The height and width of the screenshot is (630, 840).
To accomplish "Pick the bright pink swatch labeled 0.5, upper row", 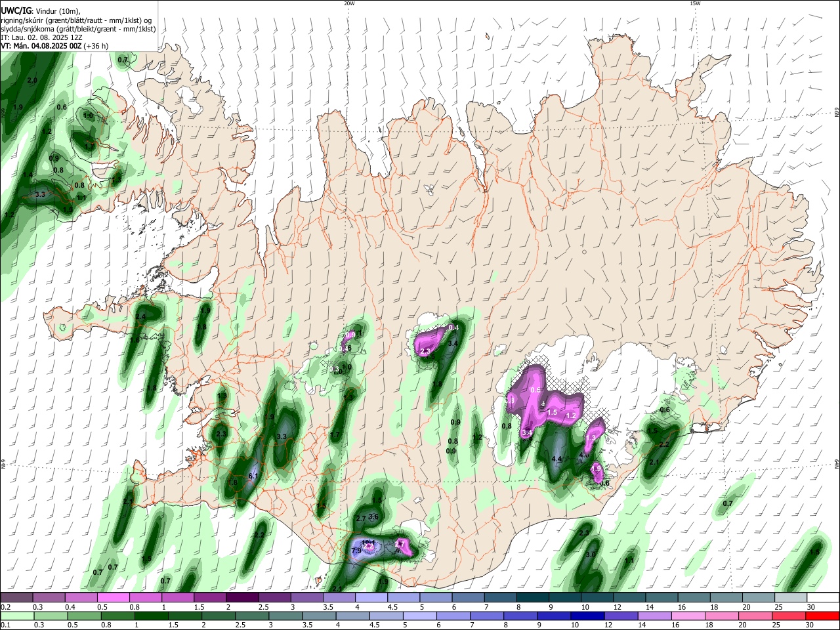I will click(113, 598).
